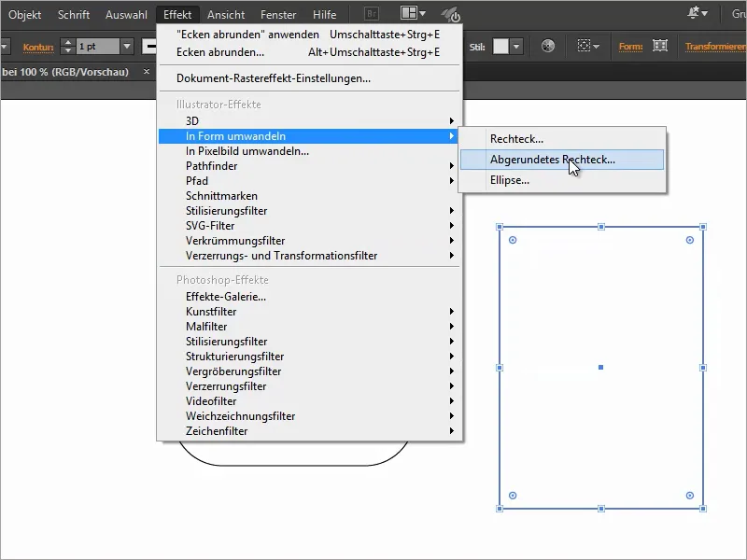This screenshot has height=560, width=747.
Task: Close the document tab with X
Action: click(x=147, y=72)
